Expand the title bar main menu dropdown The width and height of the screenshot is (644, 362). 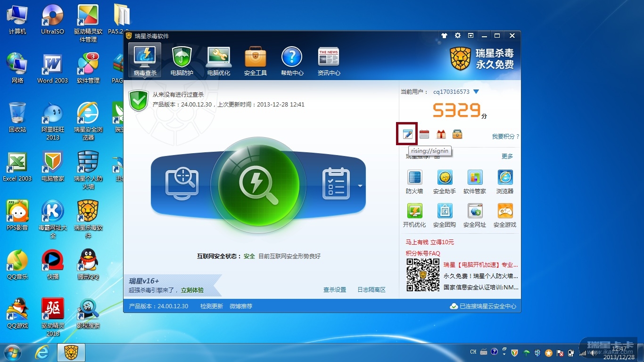[x=471, y=36]
